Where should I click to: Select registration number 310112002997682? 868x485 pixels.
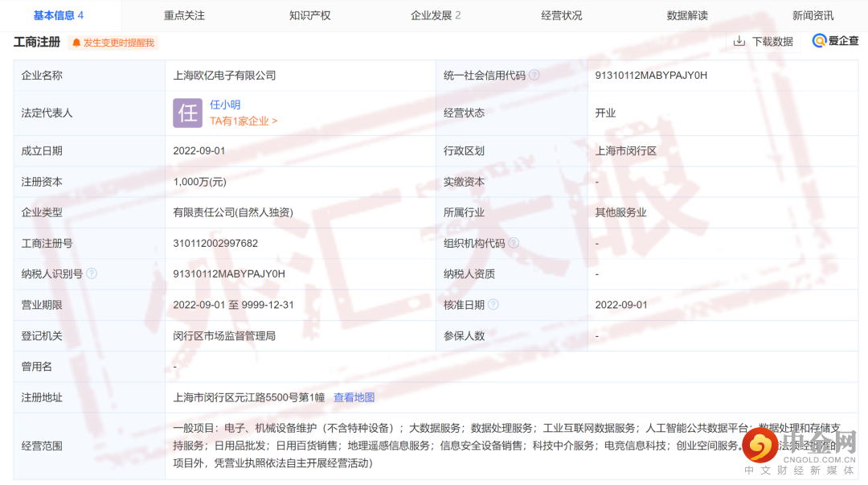(x=215, y=244)
